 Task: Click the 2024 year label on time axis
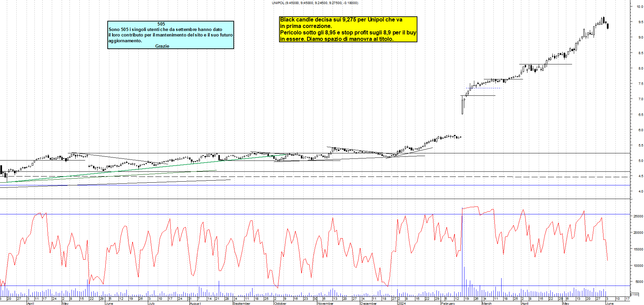(x=402, y=303)
